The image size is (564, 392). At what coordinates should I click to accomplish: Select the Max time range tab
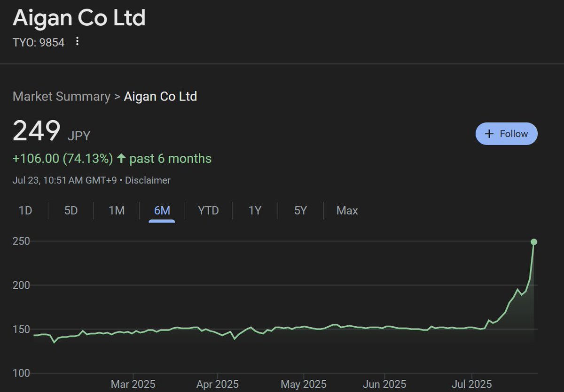347,210
